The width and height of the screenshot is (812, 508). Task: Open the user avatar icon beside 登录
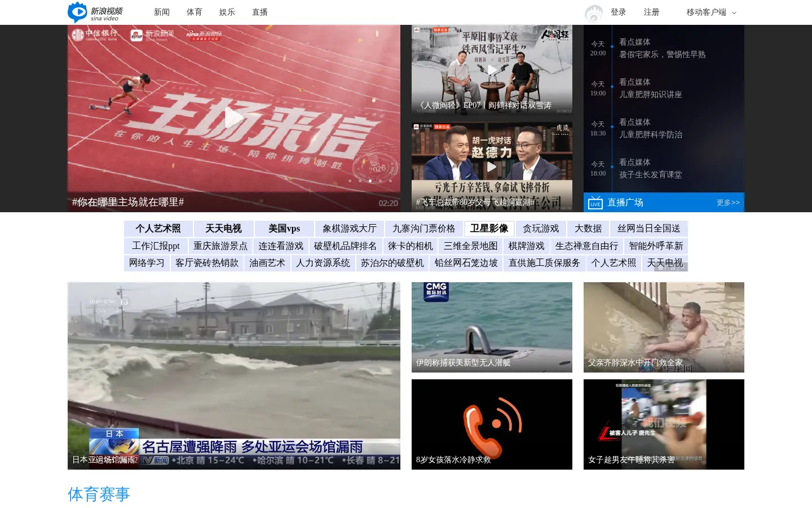[x=594, y=13]
